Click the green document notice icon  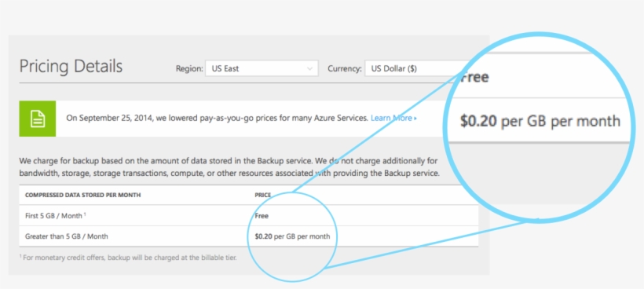click(x=38, y=119)
